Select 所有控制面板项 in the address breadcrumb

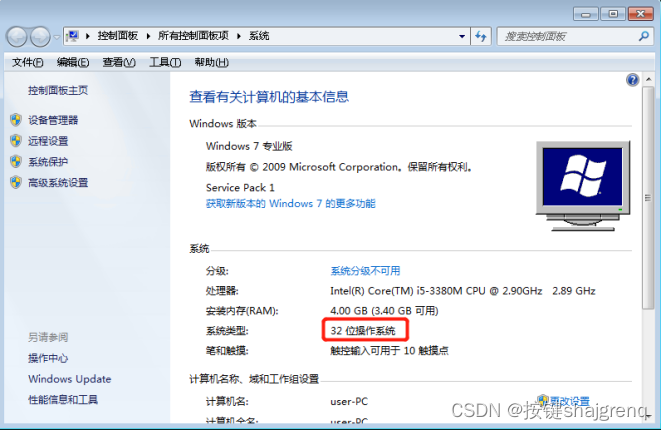193,36
